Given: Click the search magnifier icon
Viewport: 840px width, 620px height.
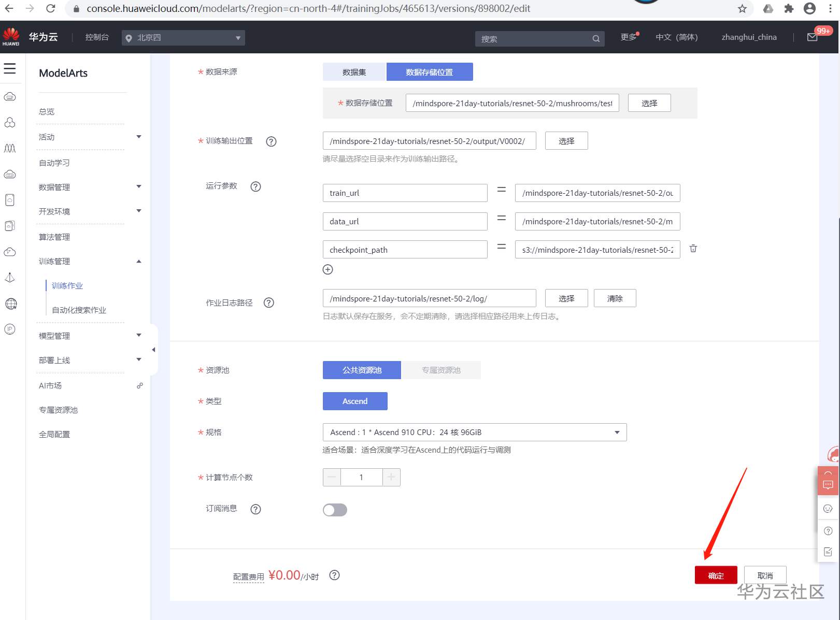Looking at the screenshot, I should pyautogui.click(x=596, y=38).
